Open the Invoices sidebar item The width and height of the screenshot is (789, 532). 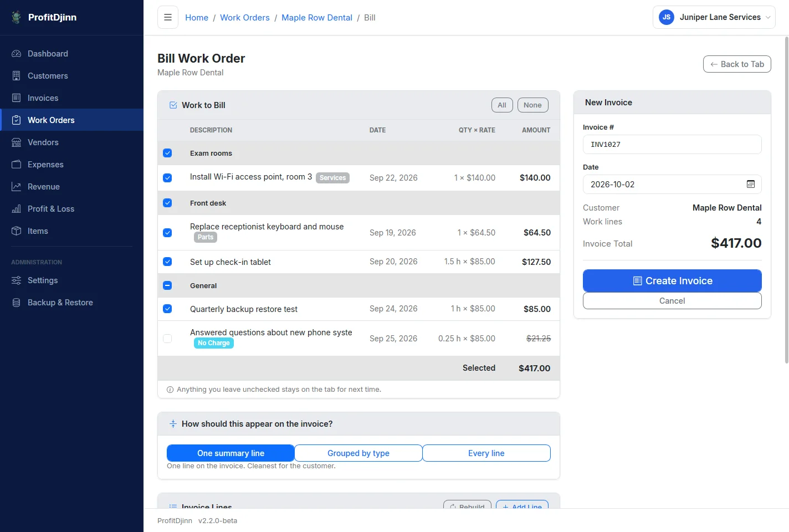click(71, 98)
